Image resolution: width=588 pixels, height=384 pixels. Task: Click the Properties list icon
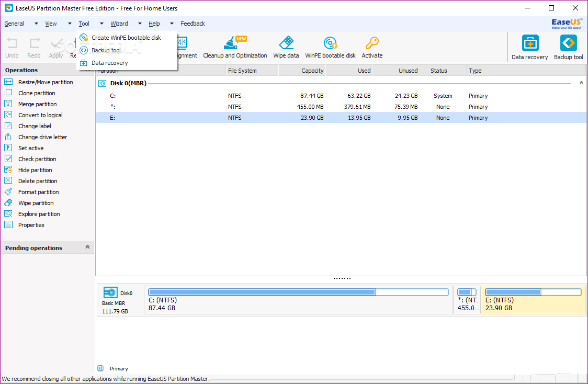click(8, 224)
